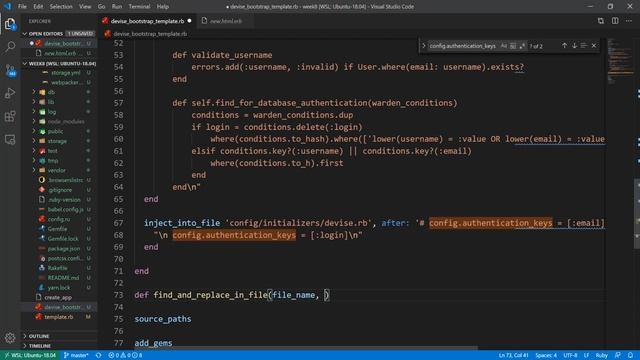
Task: Expand the test folder
Action: pos(59,151)
